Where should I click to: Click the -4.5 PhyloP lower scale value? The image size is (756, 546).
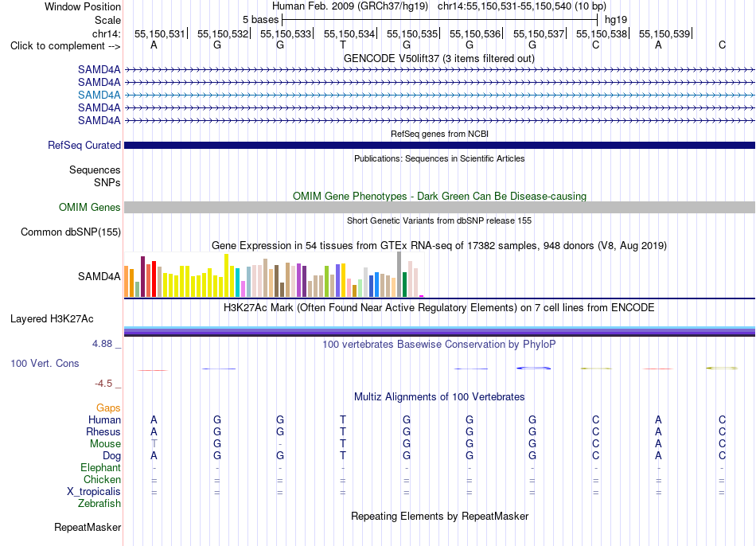[103, 384]
